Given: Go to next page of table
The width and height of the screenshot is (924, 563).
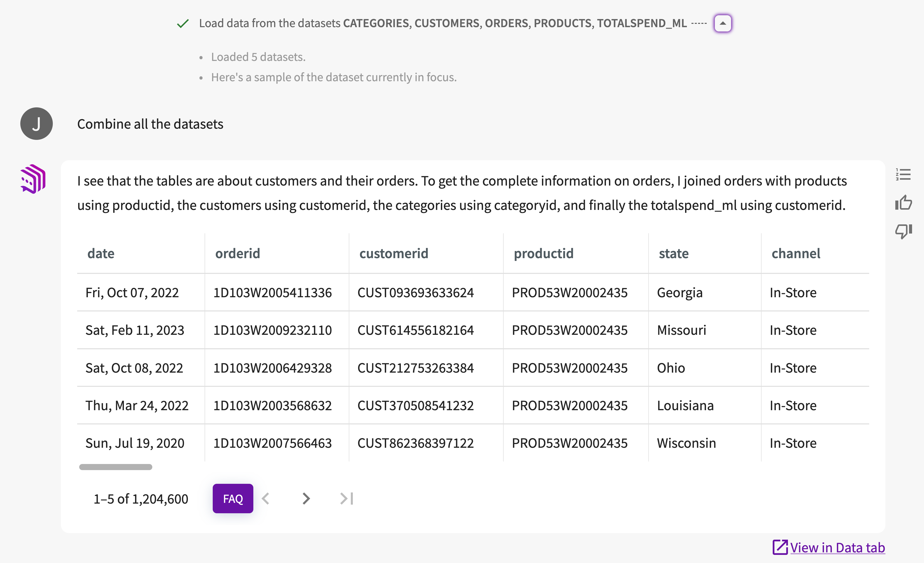Looking at the screenshot, I should click(x=306, y=499).
